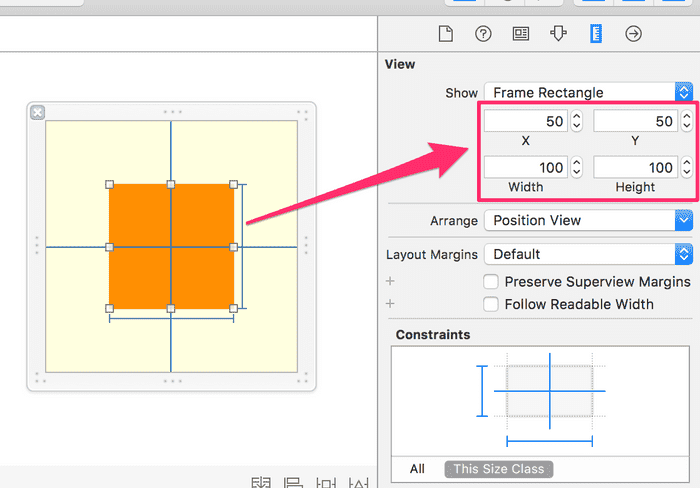
Task: Select the This Size Class tab
Action: tap(499, 469)
